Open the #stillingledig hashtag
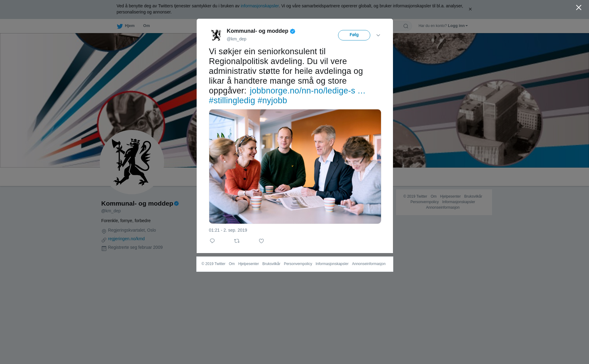This screenshot has height=364, width=589. [x=232, y=100]
